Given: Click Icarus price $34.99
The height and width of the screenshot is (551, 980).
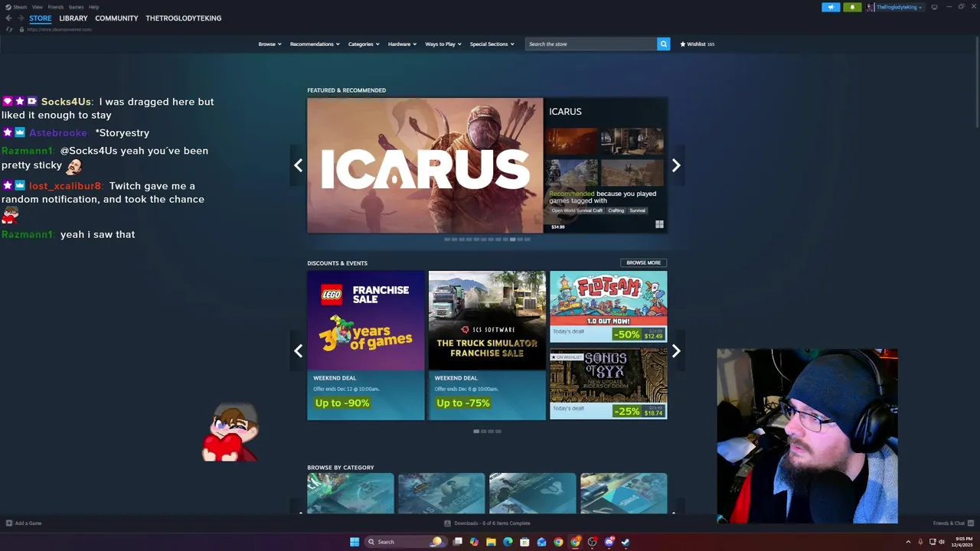Looking at the screenshot, I should [557, 227].
